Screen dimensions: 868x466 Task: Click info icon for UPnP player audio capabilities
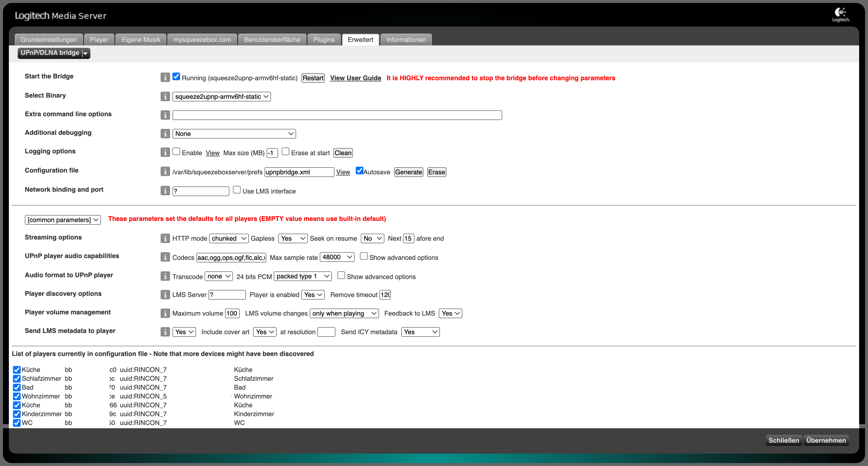pyautogui.click(x=165, y=257)
